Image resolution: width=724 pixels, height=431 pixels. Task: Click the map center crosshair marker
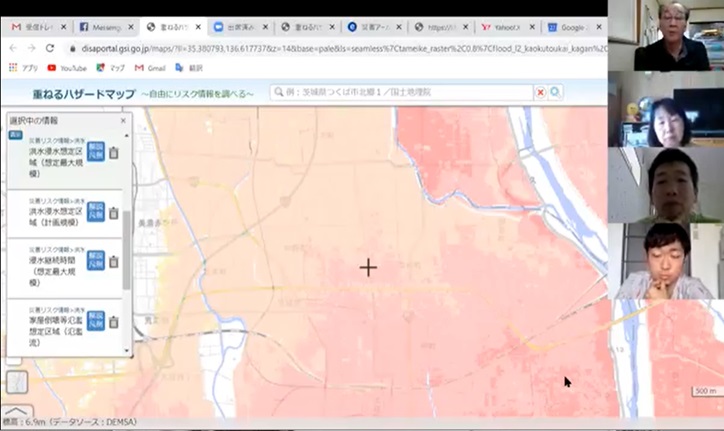368,267
